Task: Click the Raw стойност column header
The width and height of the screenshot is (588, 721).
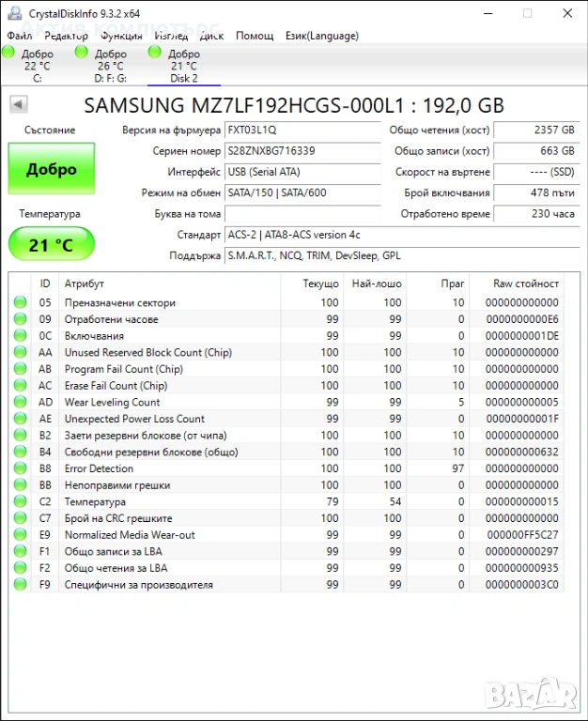Action: click(x=525, y=284)
